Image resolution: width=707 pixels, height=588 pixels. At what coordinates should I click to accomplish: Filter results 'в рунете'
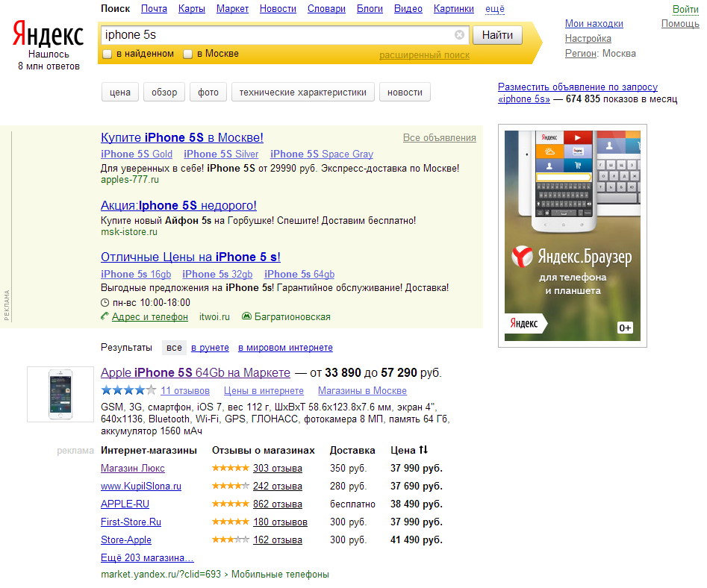point(210,348)
